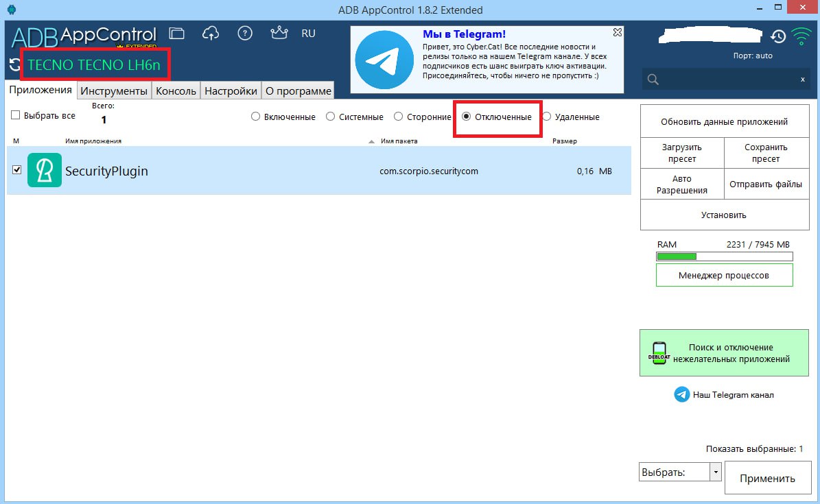The width and height of the screenshot is (820, 504).
Task: Click the TECNO TECNO LH6n device name
Action: pos(93,65)
